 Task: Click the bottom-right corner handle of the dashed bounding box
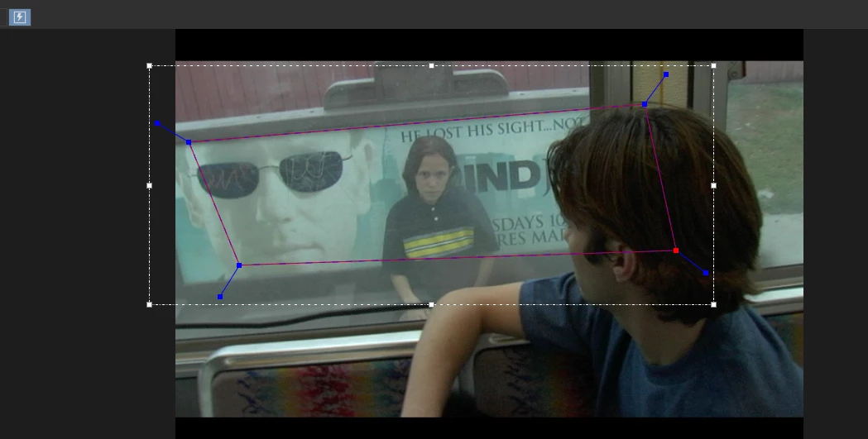tap(713, 304)
